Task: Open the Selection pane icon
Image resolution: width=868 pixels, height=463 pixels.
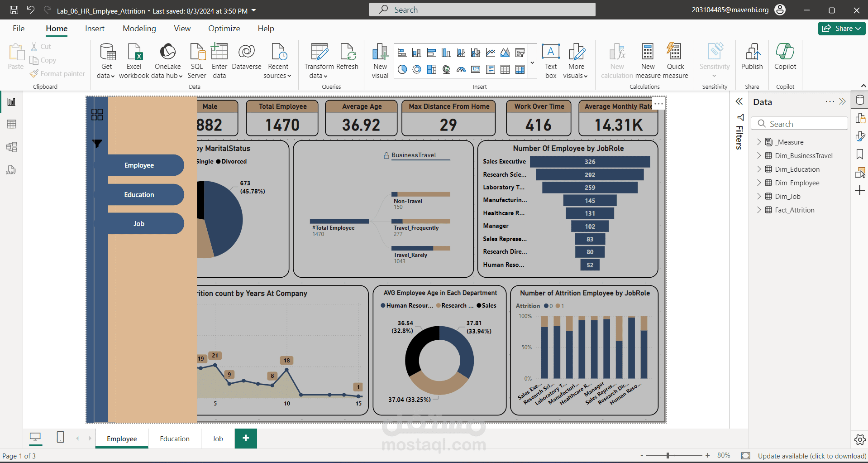Action: click(x=860, y=173)
